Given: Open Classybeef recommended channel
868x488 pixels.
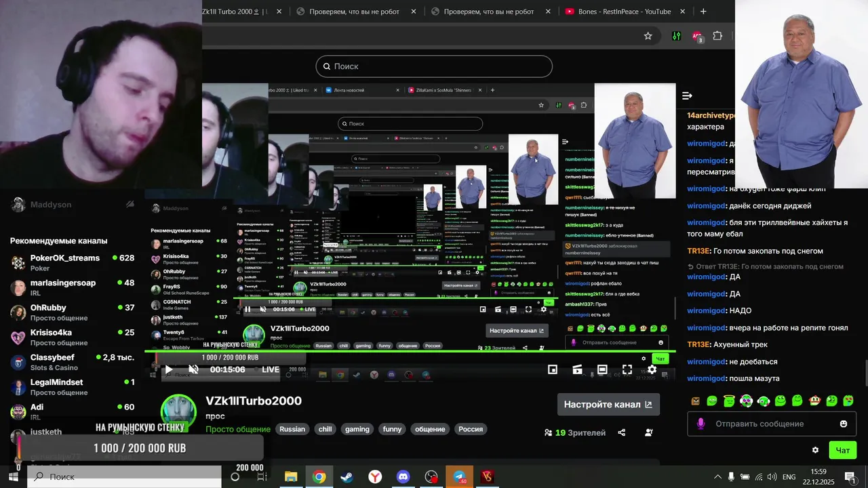Looking at the screenshot, I should (72, 362).
